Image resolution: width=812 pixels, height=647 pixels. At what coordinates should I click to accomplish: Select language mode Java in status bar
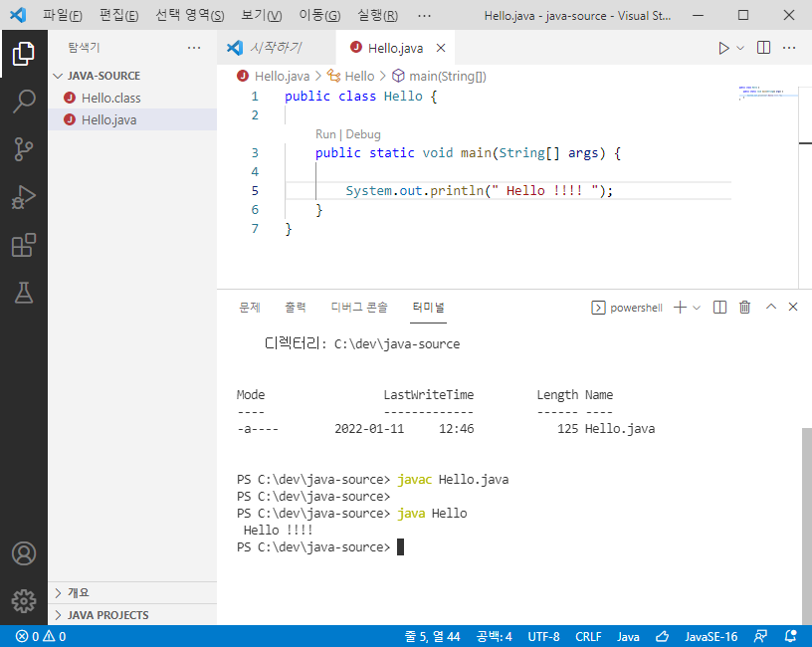pos(628,636)
